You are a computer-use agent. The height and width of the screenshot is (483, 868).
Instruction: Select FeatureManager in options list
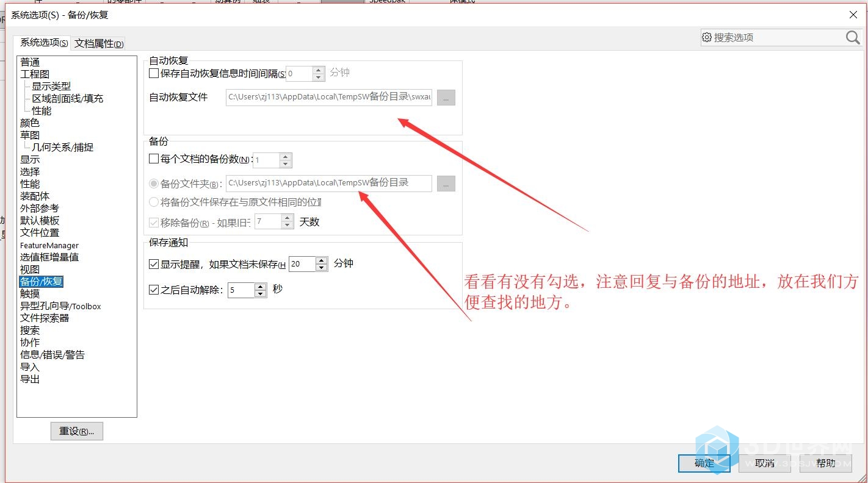coord(49,245)
